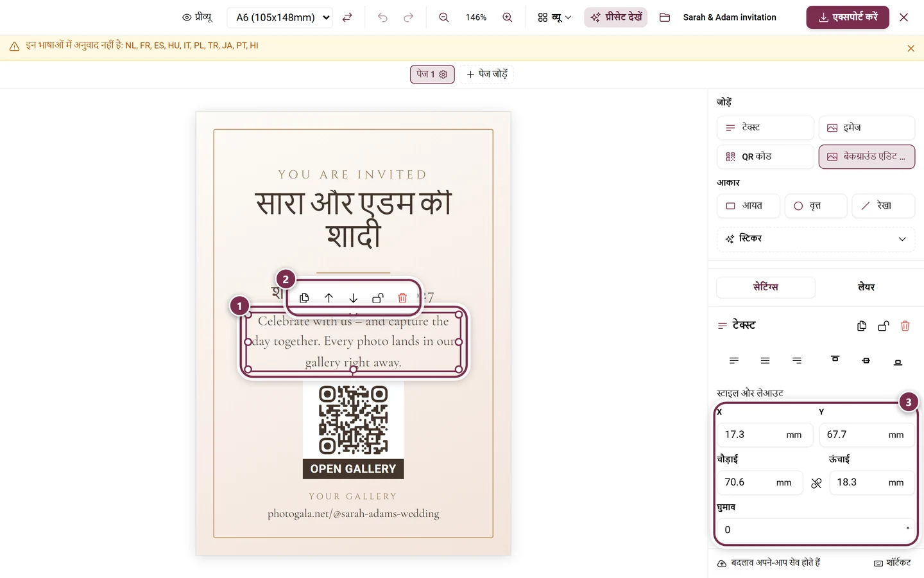
Task: Click the preview eye button
Action: pos(197,17)
